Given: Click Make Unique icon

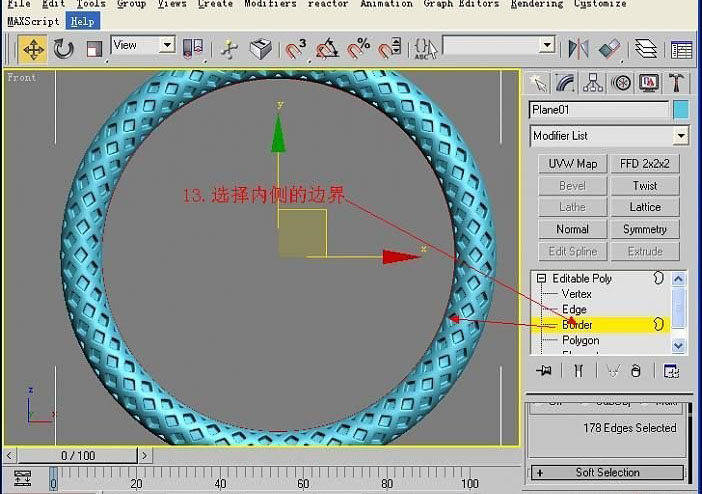Looking at the screenshot, I should (x=612, y=371).
